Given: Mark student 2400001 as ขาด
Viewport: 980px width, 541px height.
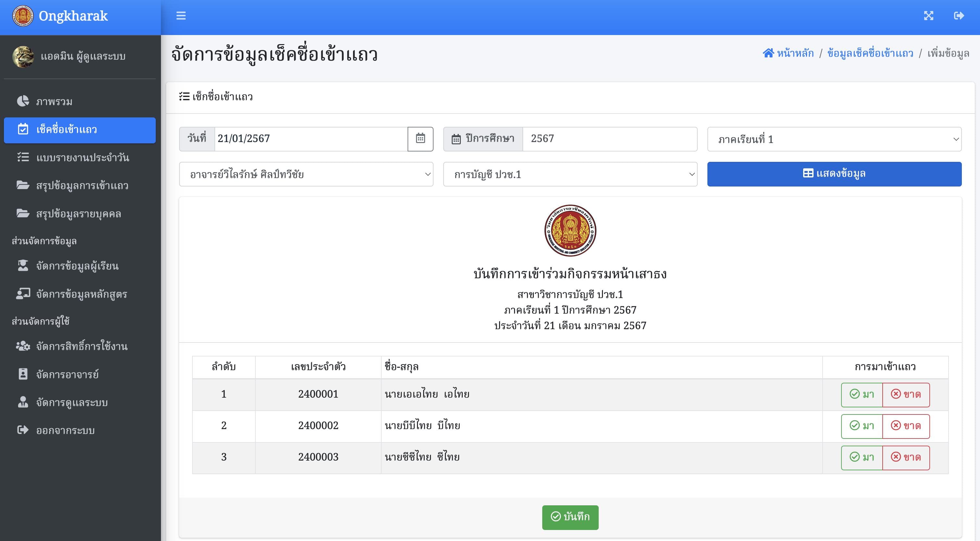Looking at the screenshot, I should [906, 395].
